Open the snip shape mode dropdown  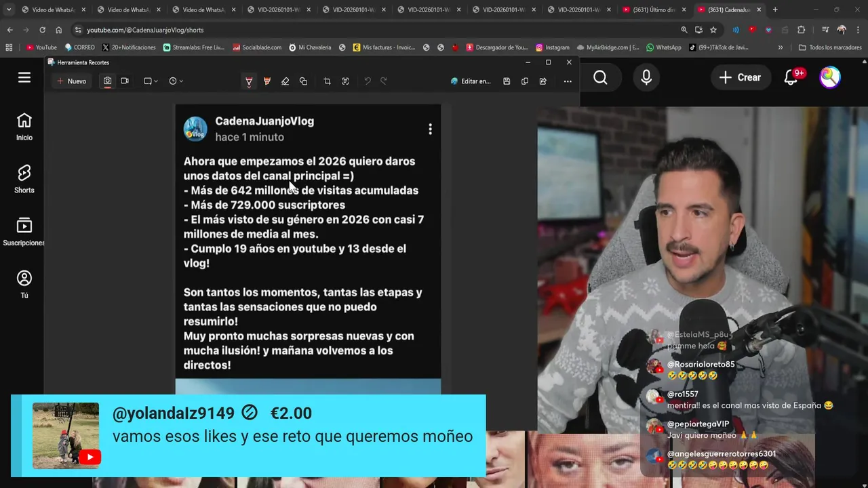tap(151, 81)
